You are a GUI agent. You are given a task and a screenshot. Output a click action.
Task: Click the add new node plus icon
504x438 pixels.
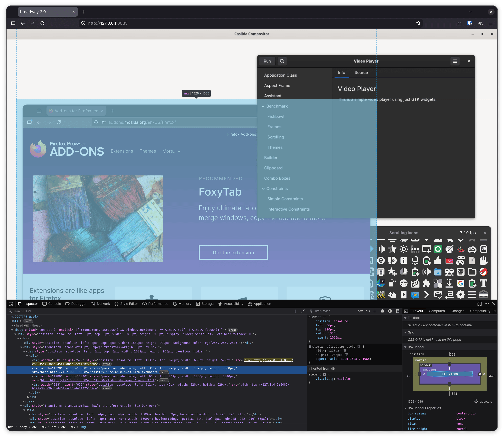coord(295,311)
